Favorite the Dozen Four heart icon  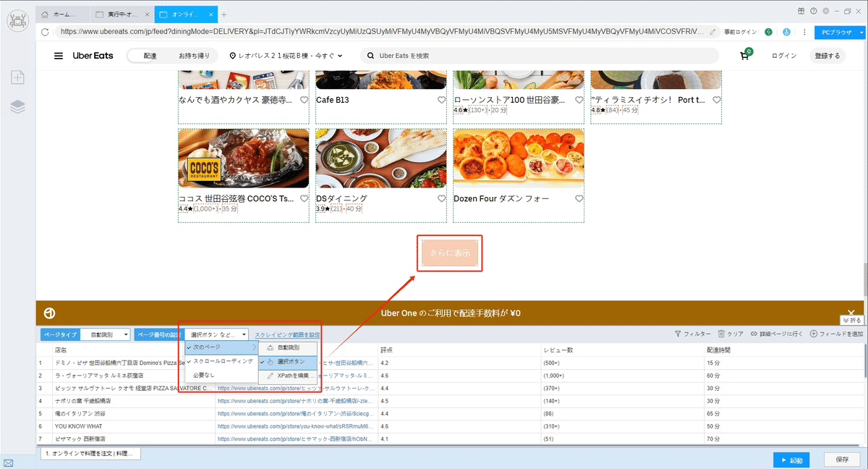point(579,198)
